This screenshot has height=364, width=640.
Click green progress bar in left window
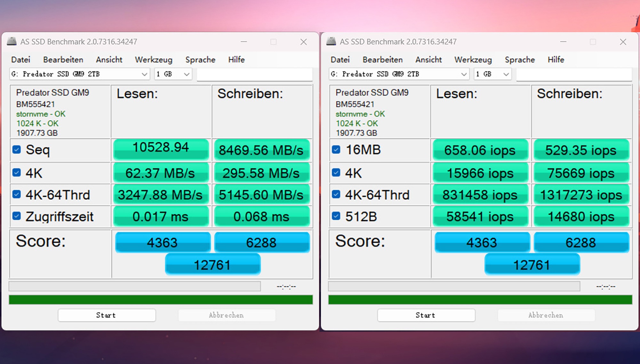[x=161, y=300]
